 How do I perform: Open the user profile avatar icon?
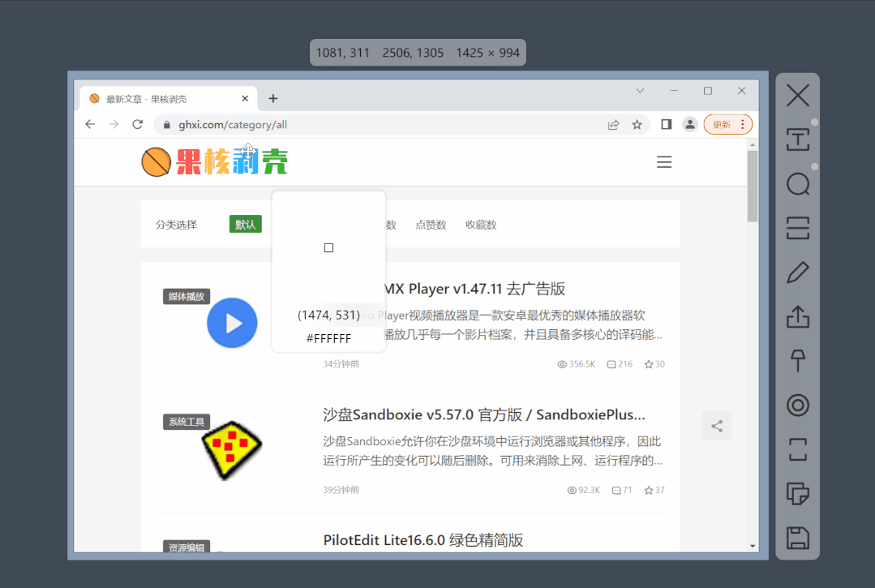(x=690, y=124)
